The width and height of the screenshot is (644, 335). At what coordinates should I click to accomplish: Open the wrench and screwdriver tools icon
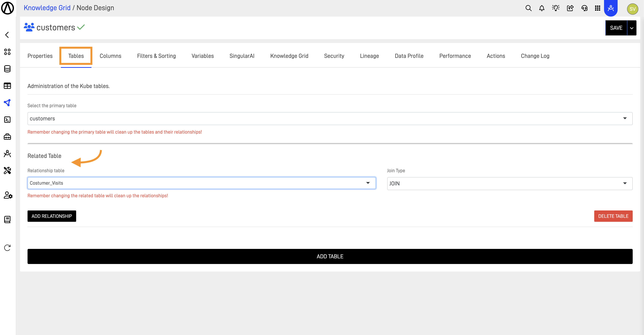pos(7,171)
